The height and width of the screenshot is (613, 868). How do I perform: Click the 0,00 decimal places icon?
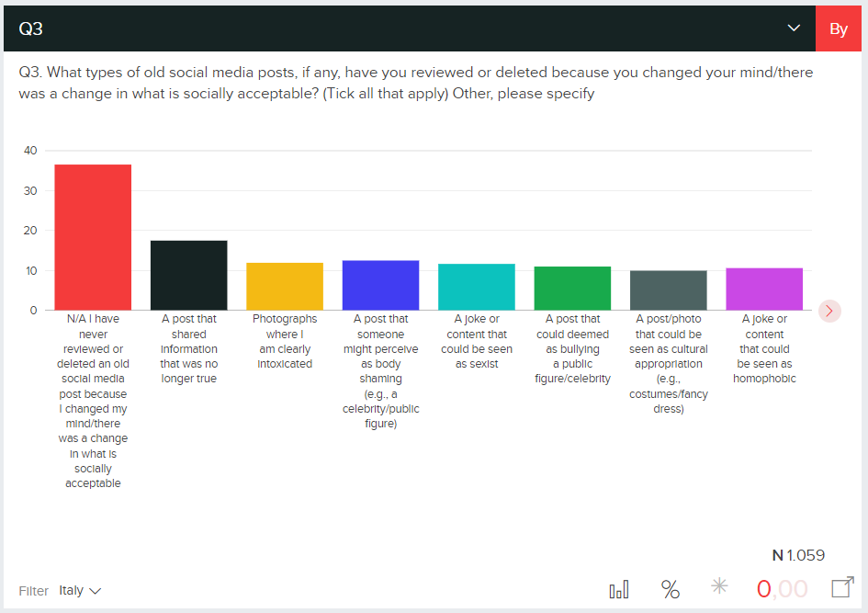click(782, 589)
